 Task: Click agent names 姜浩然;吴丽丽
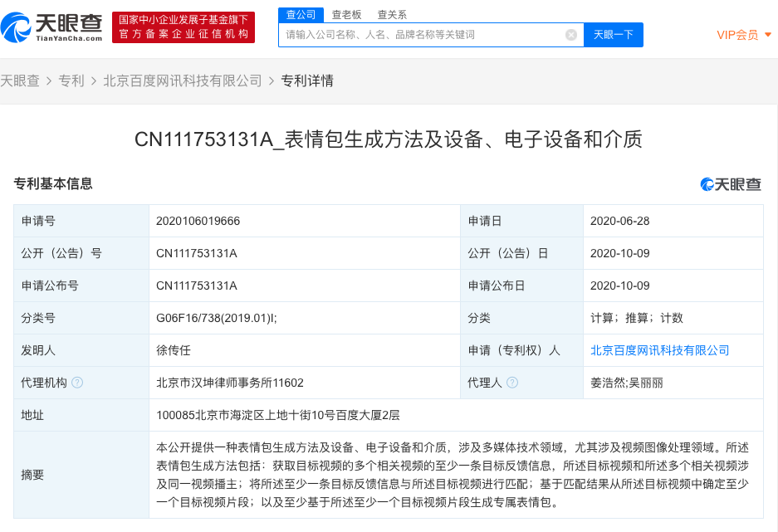[627, 383]
